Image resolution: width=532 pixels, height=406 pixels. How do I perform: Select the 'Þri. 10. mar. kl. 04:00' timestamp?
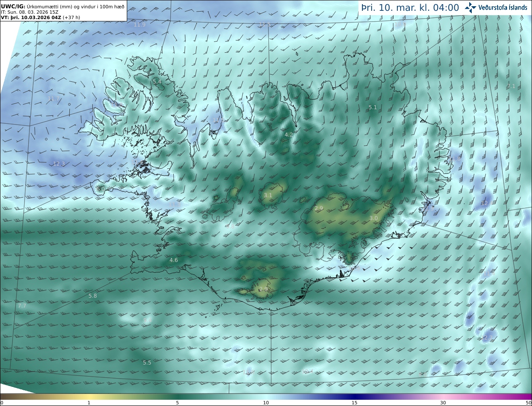pos(410,7)
